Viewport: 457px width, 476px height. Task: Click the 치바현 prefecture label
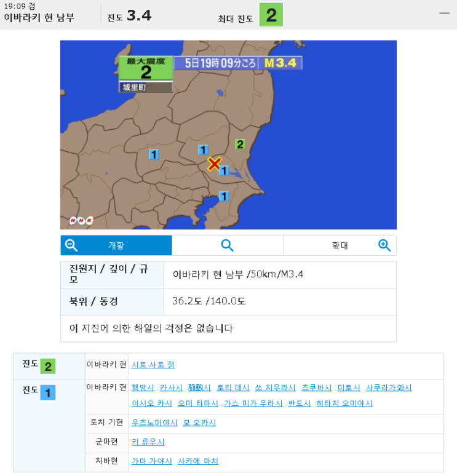[106, 461]
